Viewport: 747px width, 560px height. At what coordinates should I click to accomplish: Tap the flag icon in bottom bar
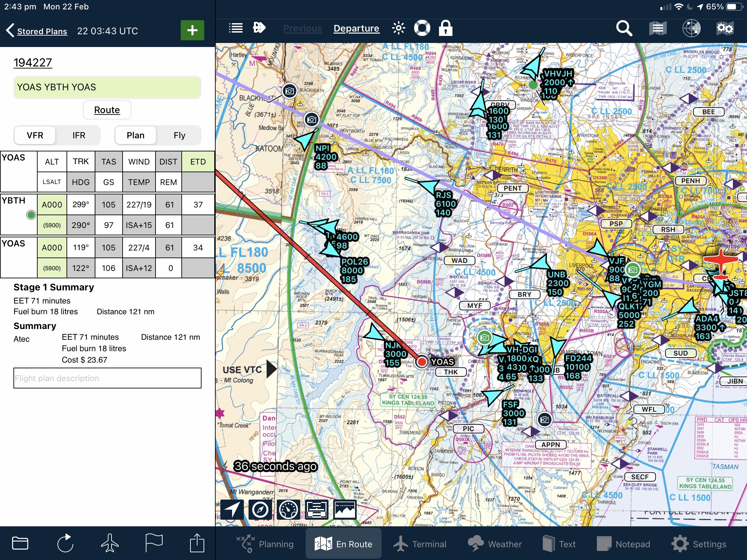tap(153, 543)
